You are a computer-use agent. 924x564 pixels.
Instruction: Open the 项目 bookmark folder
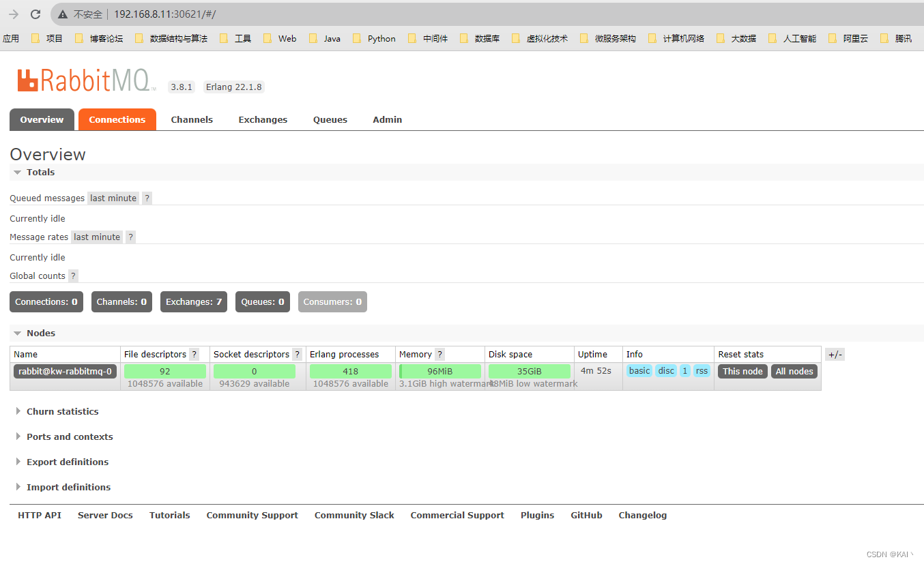click(x=47, y=39)
